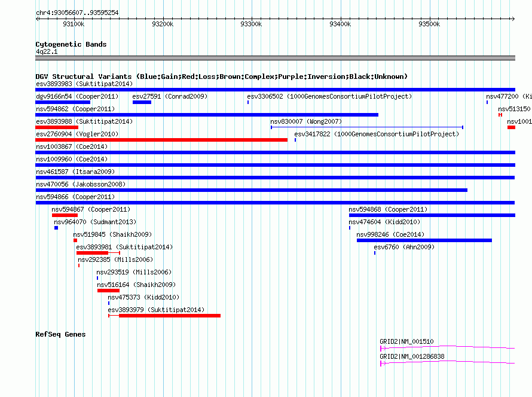Viewport: 532px width, 397px height.
Task: Select the dgv9166n54 (Cooper2011) variant label
Action: 77,96
